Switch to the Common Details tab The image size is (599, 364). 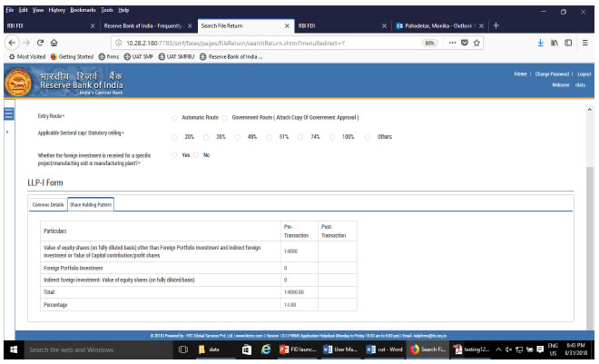click(48, 204)
